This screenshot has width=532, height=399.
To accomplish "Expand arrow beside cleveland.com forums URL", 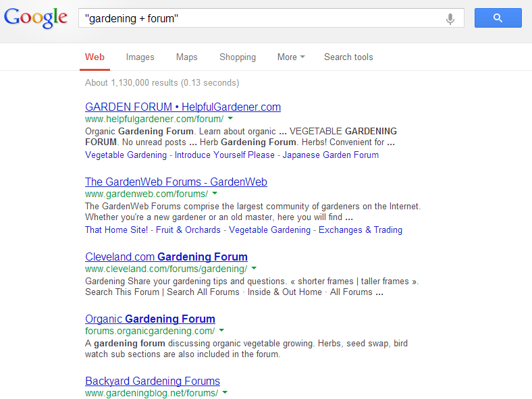I will pyautogui.click(x=254, y=269).
